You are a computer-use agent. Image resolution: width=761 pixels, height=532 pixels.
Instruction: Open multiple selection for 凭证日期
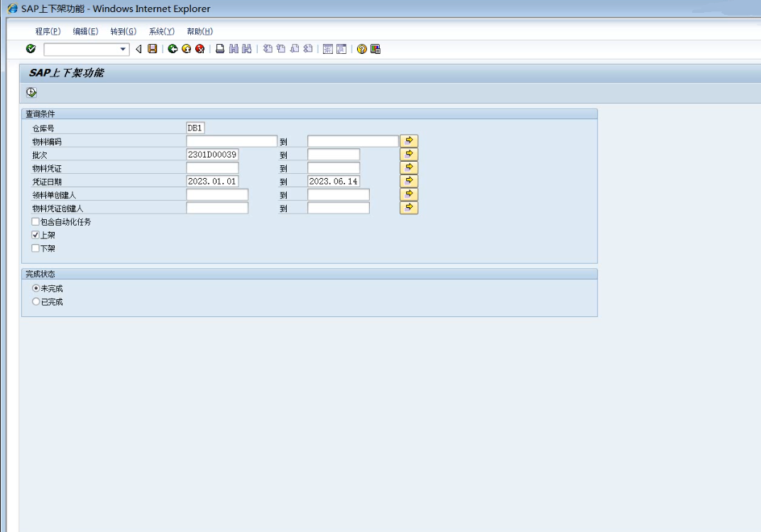click(409, 181)
